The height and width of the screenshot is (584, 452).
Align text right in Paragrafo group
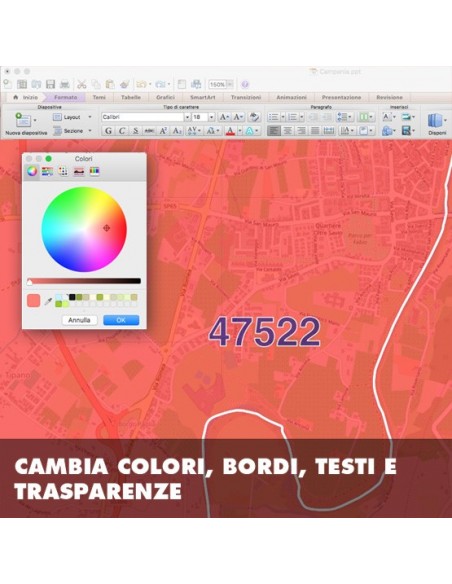click(301, 131)
